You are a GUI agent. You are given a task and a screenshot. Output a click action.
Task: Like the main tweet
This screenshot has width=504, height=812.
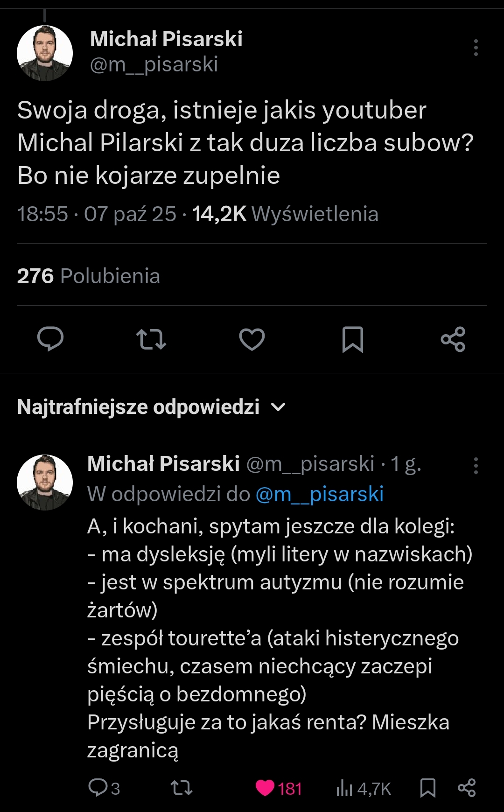pyautogui.click(x=252, y=339)
